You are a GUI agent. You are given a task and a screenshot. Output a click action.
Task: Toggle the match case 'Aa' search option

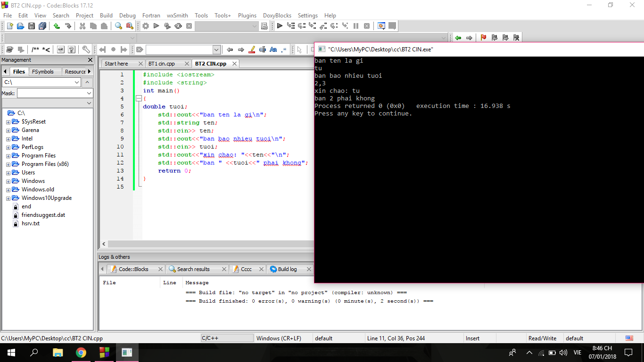pyautogui.click(x=273, y=49)
